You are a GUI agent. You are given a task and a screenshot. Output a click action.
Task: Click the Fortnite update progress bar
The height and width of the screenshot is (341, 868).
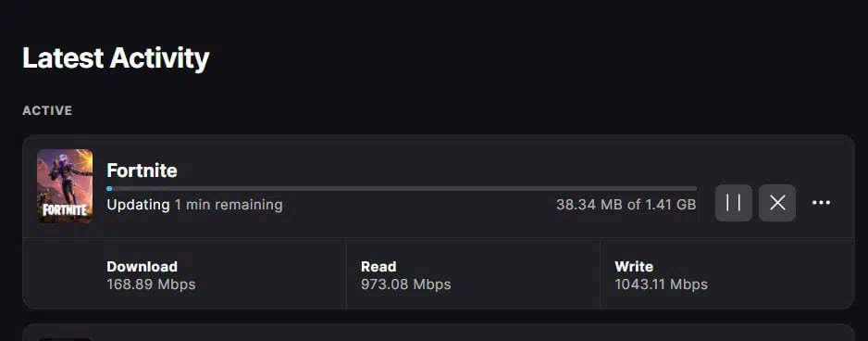pos(402,188)
